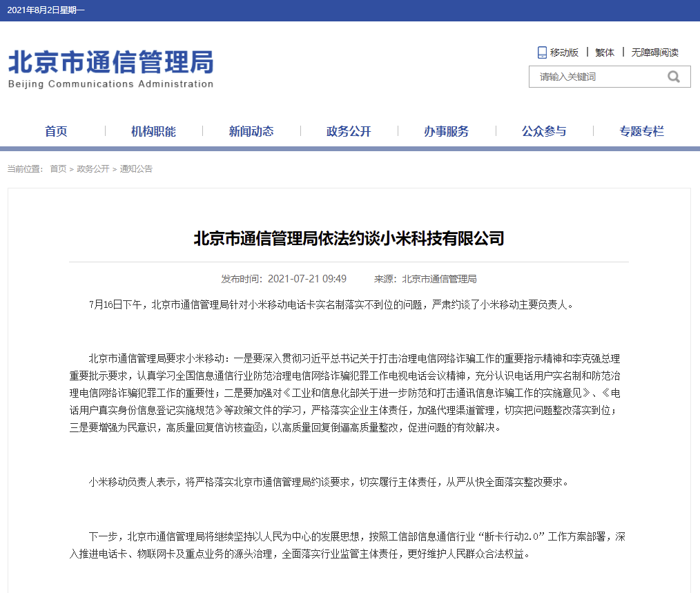The width and height of the screenshot is (700, 593).
Task: Click the date 2021年8月2日星期一 in top bar
Action: (x=46, y=10)
